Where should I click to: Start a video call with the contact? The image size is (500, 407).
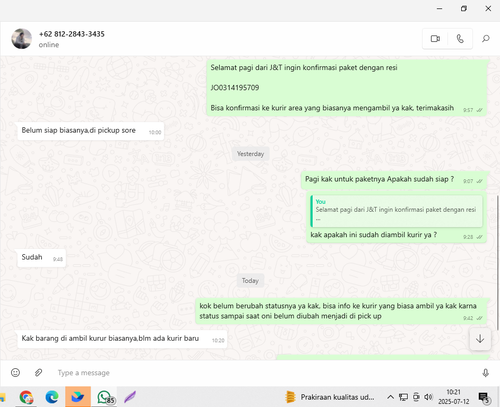pyautogui.click(x=435, y=39)
